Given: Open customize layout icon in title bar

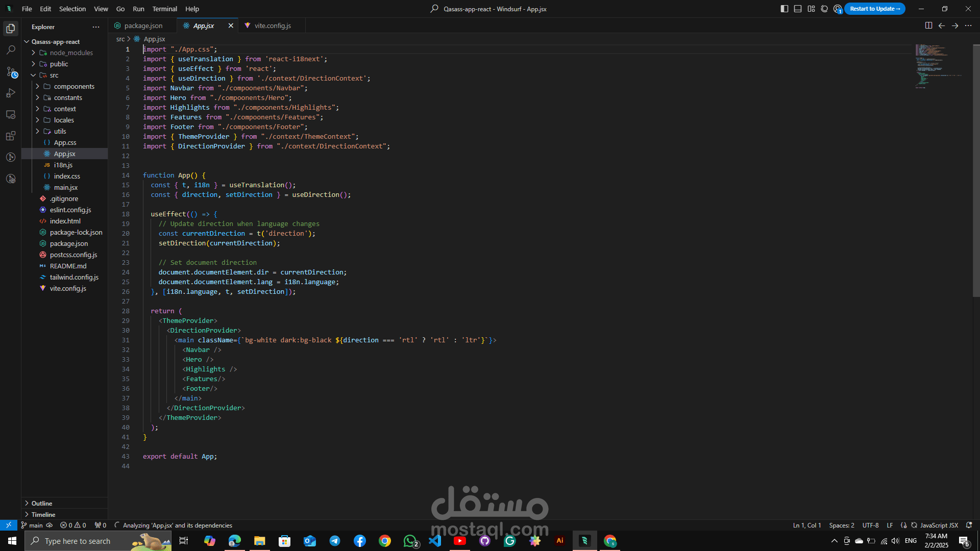Looking at the screenshot, I should (811, 9).
